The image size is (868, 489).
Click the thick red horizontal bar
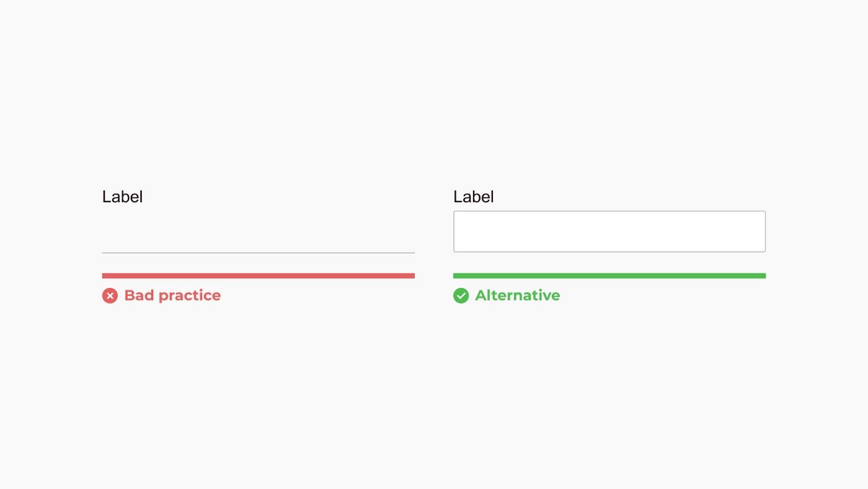pyautogui.click(x=259, y=276)
